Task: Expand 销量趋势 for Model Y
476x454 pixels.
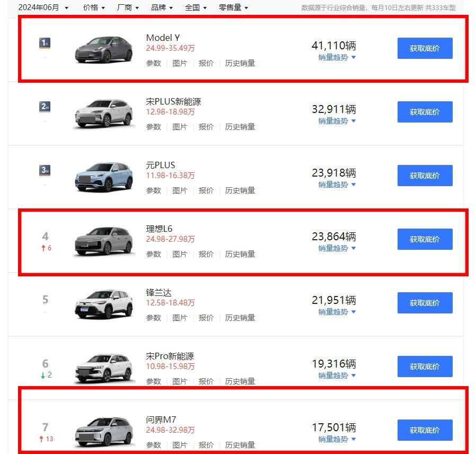Action: coord(337,57)
